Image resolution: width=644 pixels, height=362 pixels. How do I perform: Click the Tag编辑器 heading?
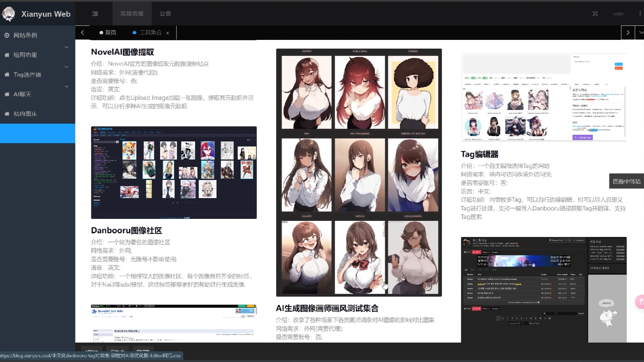tap(480, 154)
